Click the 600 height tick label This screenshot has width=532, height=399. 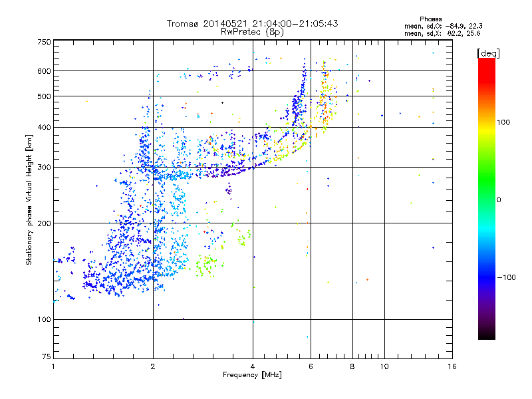[x=44, y=71]
